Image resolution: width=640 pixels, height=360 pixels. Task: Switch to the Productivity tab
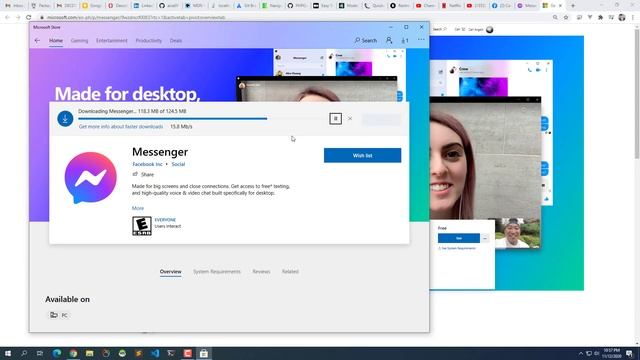pos(149,40)
